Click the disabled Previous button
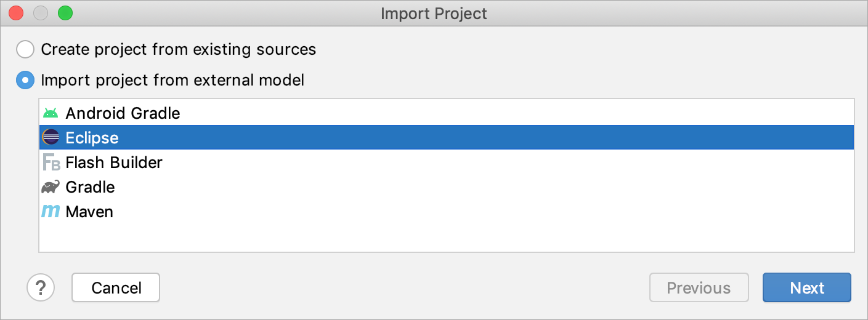This screenshot has width=868, height=320. (x=699, y=287)
